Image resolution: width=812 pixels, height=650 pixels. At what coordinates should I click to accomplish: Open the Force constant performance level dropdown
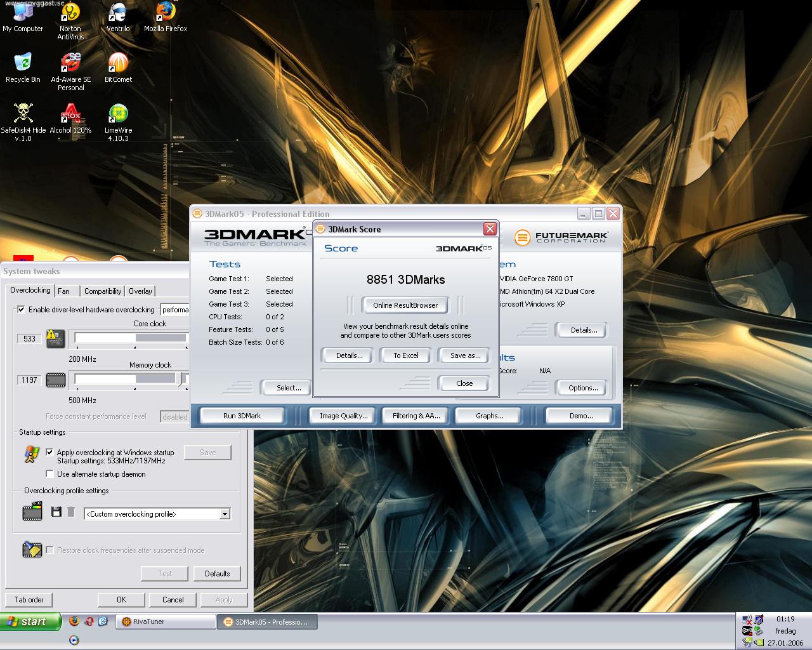(x=175, y=416)
